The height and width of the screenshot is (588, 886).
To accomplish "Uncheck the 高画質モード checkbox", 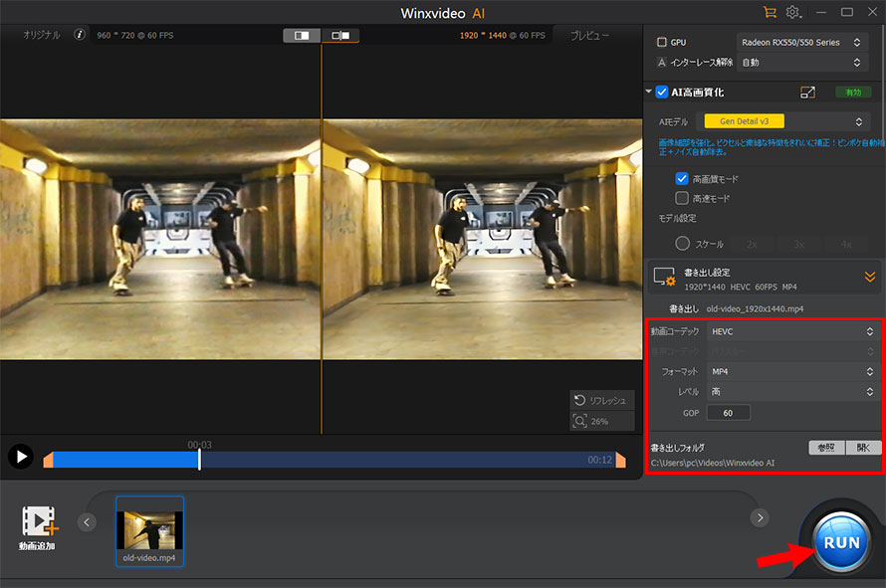I will coord(682,179).
